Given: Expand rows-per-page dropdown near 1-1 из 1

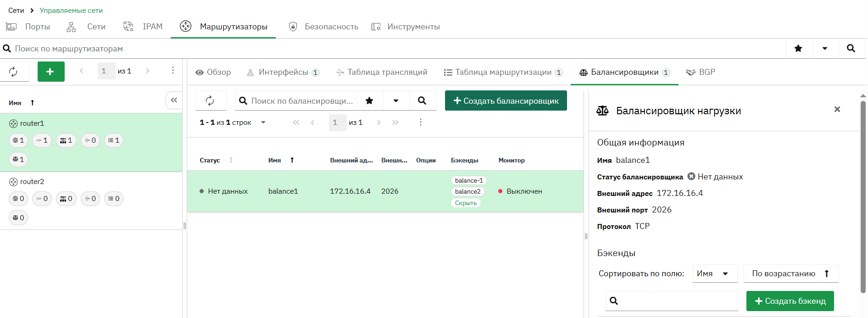Looking at the screenshot, I should [x=263, y=123].
